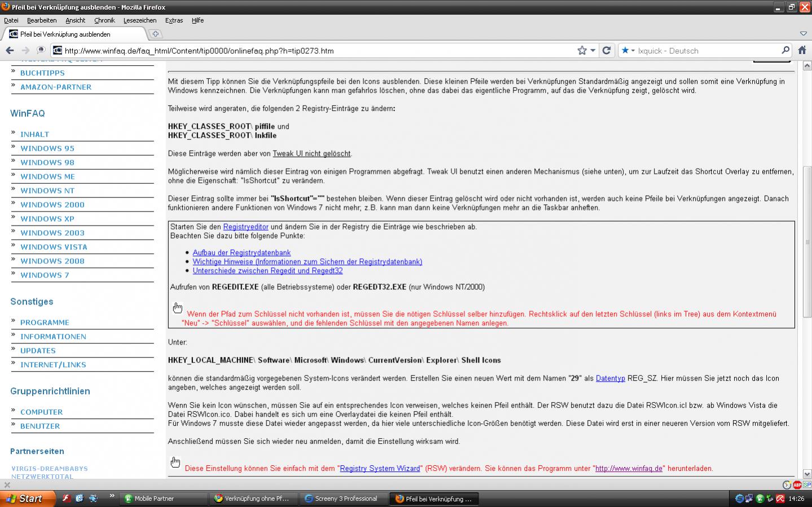Click the scrollbar down arrow
Image resolution: width=812 pixels, height=507 pixels.
[x=807, y=474]
